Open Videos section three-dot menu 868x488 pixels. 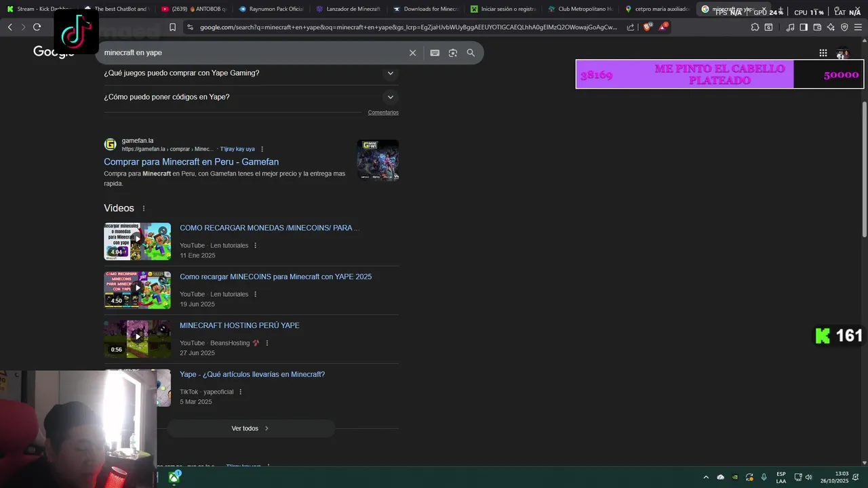pos(144,208)
